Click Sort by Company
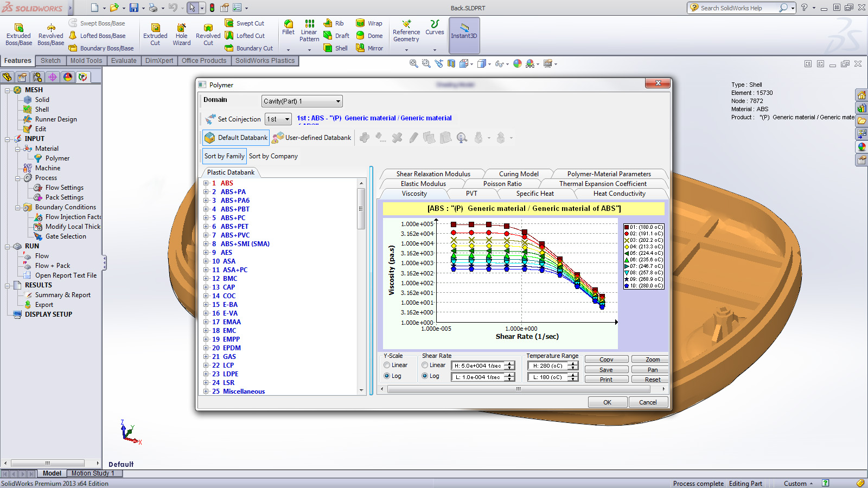Image resolution: width=868 pixels, height=488 pixels. pos(273,156)
